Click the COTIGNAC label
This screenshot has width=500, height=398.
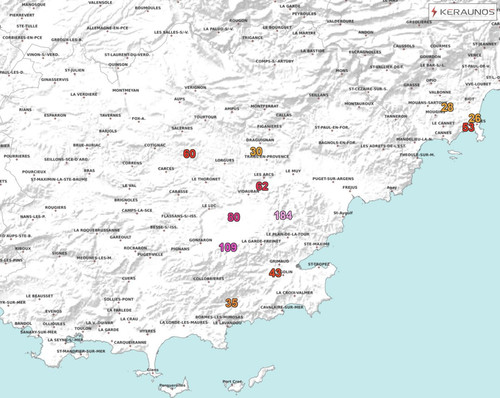point(155,145)
